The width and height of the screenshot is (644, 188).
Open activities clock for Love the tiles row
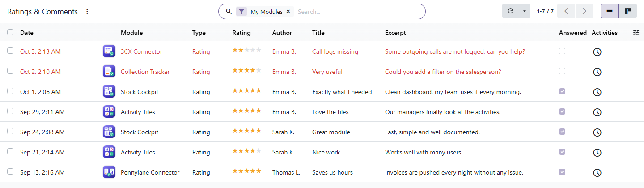597,112
